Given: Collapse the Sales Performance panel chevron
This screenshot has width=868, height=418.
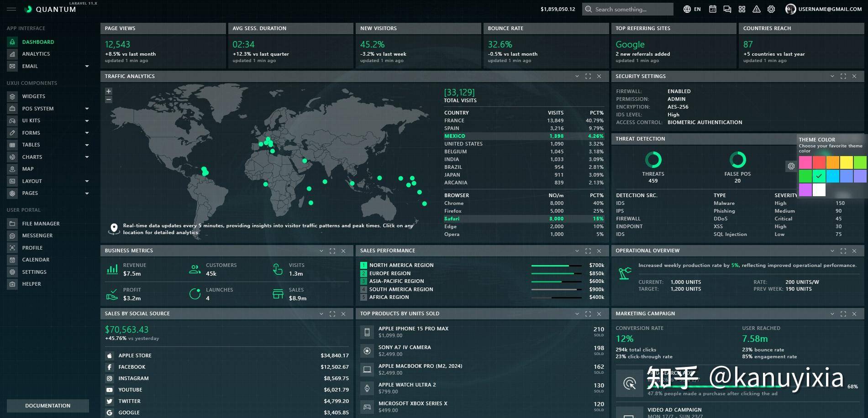Looking at the screenshot, I should (577, 251).
